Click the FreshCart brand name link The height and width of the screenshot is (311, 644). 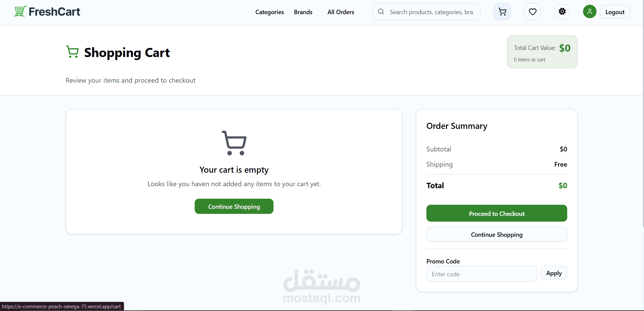click(54, 12)
